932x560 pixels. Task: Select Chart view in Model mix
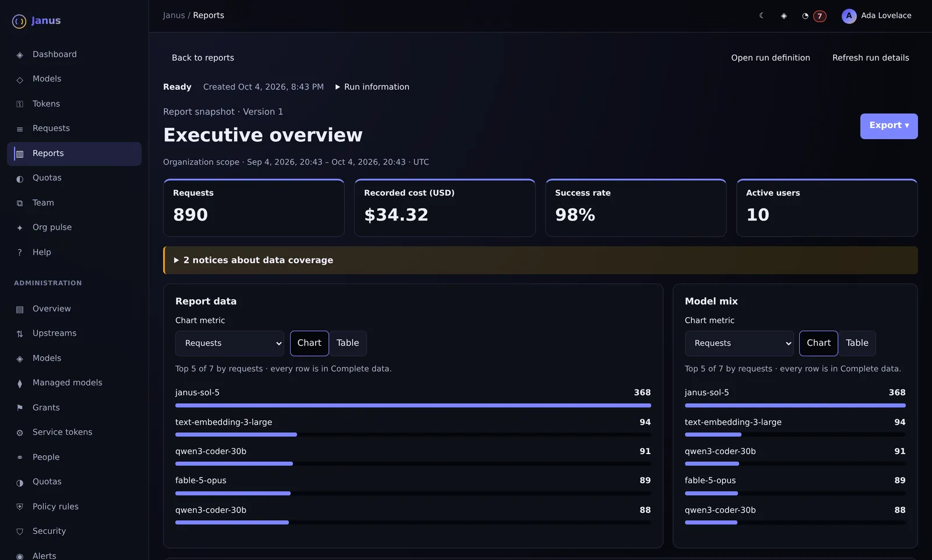click(x=818, y=343)
